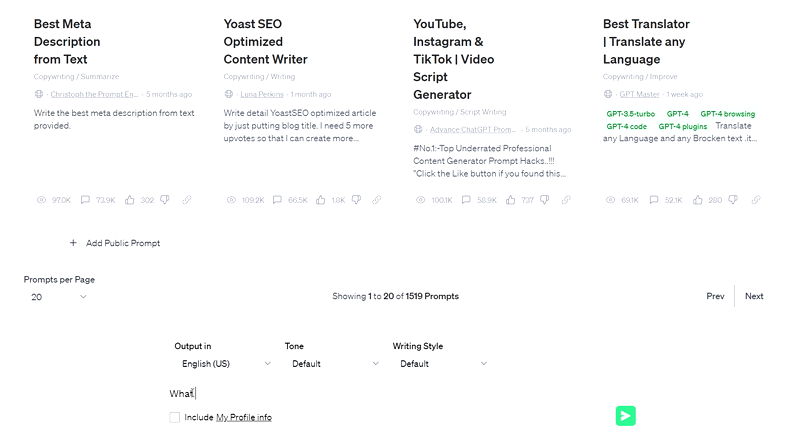Go to Next page of prompts
Viewport: 800px width, 437px height.
coord(754,296)
